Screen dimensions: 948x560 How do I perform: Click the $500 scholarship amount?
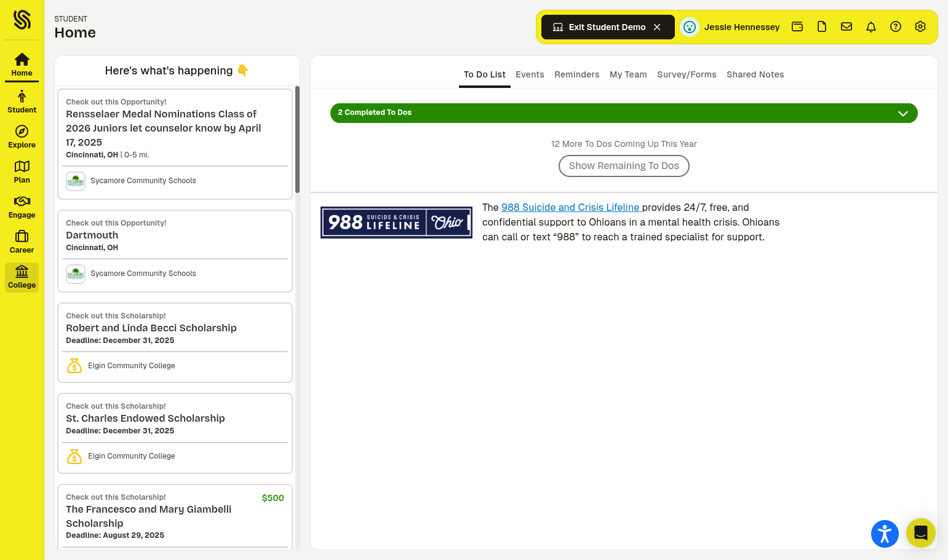click(x=273, y=498)
